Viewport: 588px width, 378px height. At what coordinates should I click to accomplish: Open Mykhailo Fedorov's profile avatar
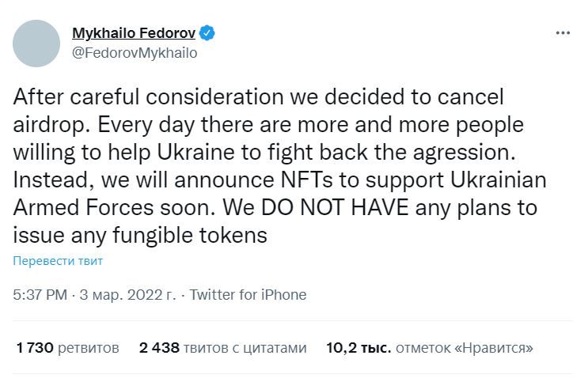[x=36, y=43]
